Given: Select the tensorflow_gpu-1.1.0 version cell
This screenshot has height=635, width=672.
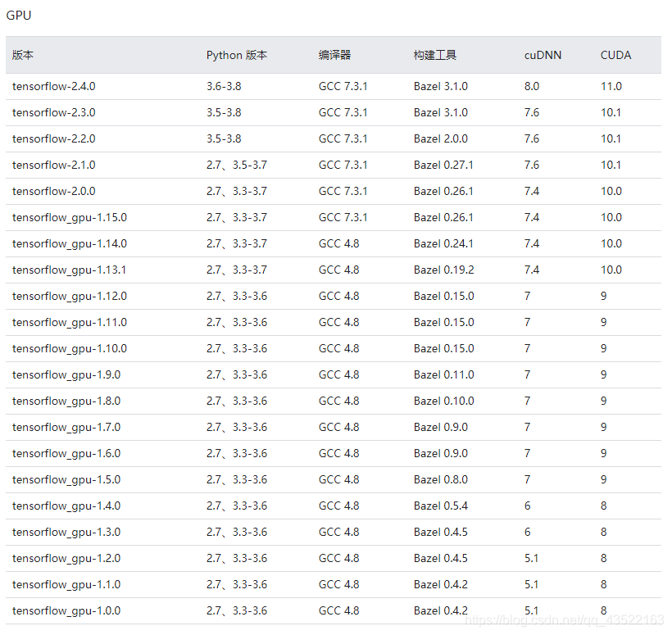Looking at the screenshot, I should pos(66,584).
